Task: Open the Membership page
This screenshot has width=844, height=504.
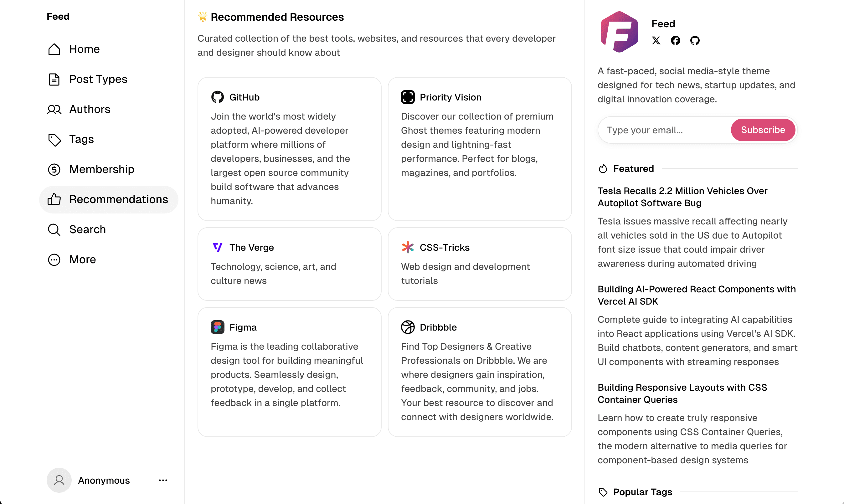Action: (x=101, y=169)
